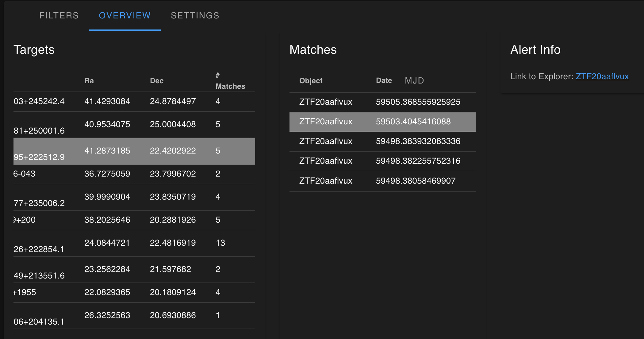The width and height of the screenshot is (644, 339).
Task: Open the SETTINGS tab
Action: pyautogui.click(x=195, y=16)
